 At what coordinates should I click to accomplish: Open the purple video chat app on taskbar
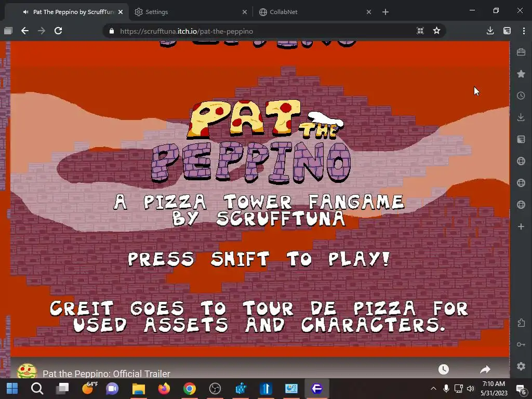coord(112,389)
